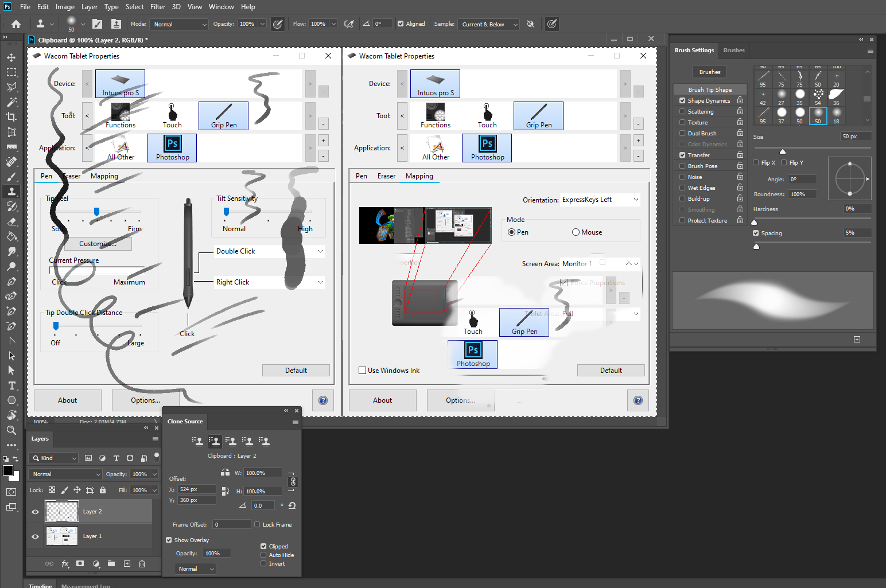Select the Crop tool
The width and height of the screenshot is (886, 588).
(x=11, y=117)
